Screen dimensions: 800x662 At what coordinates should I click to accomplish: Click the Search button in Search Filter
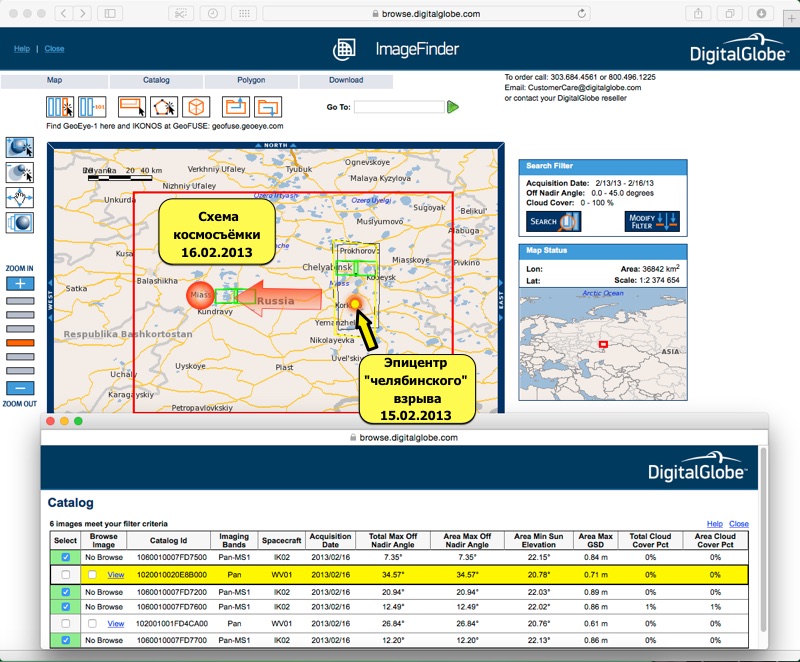click(554, 221)
